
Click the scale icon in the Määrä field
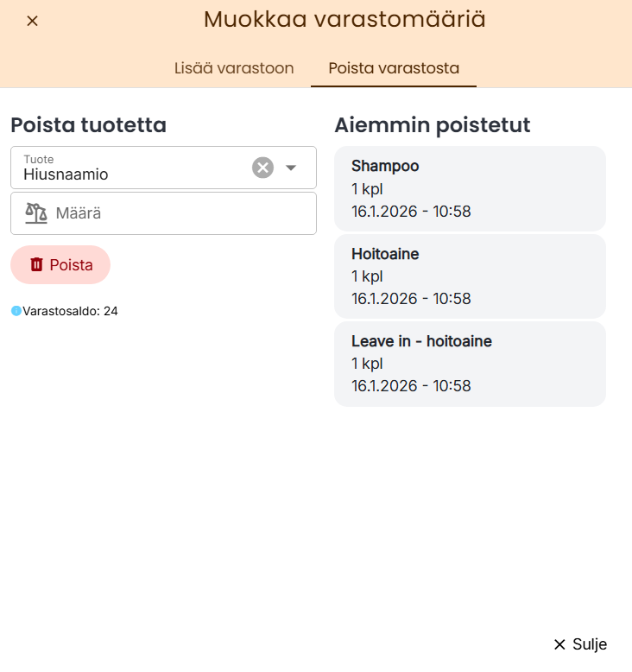[36, 213]
